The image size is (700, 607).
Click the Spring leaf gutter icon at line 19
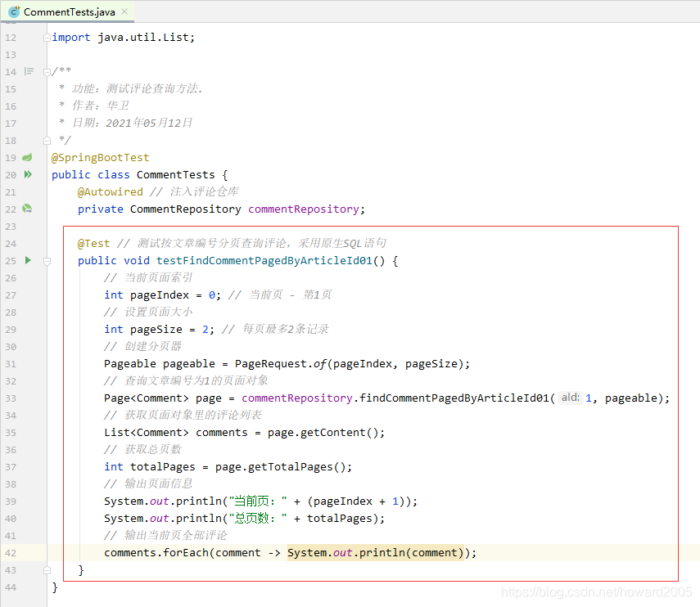pos(27,157)
